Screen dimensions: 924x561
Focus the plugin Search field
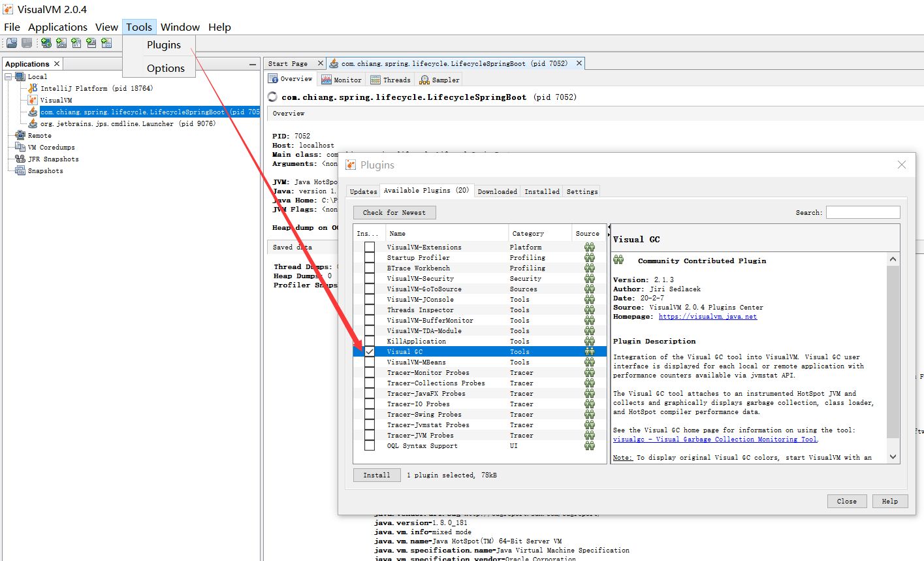point(863,212)
